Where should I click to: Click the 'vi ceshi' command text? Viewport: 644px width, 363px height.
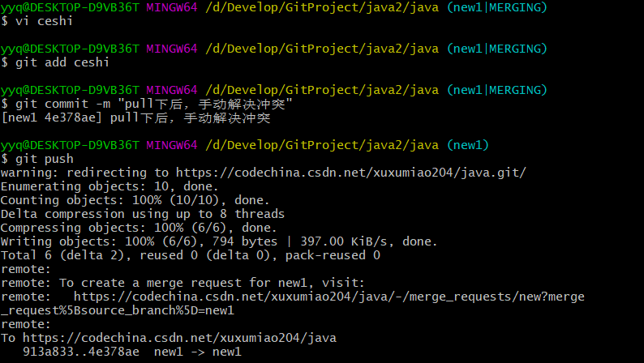[x=44, y=21]
